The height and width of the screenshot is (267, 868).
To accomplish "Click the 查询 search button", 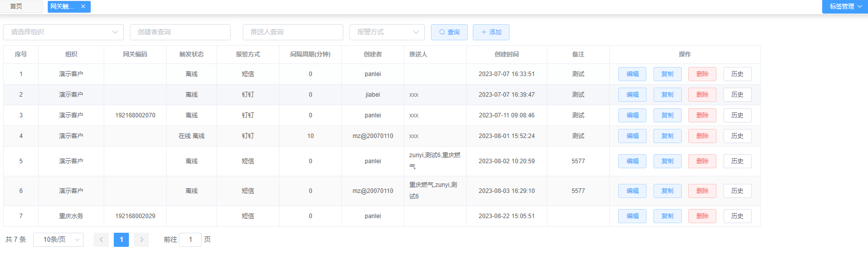I will pyautogui.click(x=449, y=32).
